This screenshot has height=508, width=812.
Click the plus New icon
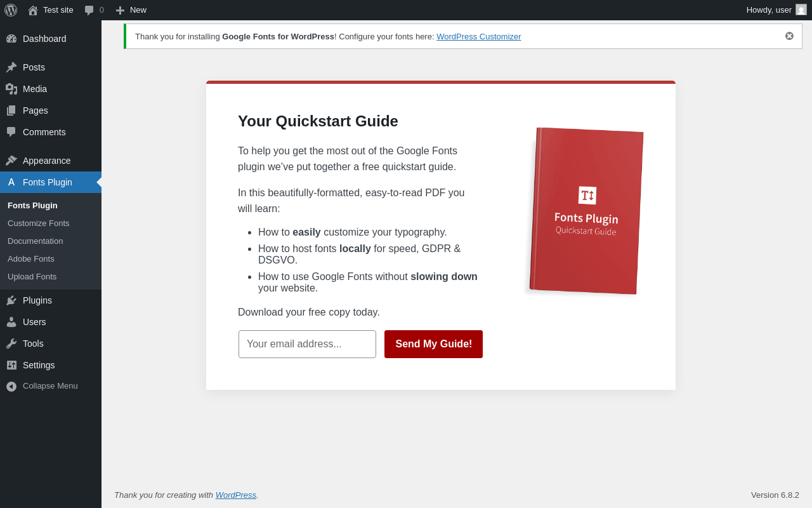(121, 10)
